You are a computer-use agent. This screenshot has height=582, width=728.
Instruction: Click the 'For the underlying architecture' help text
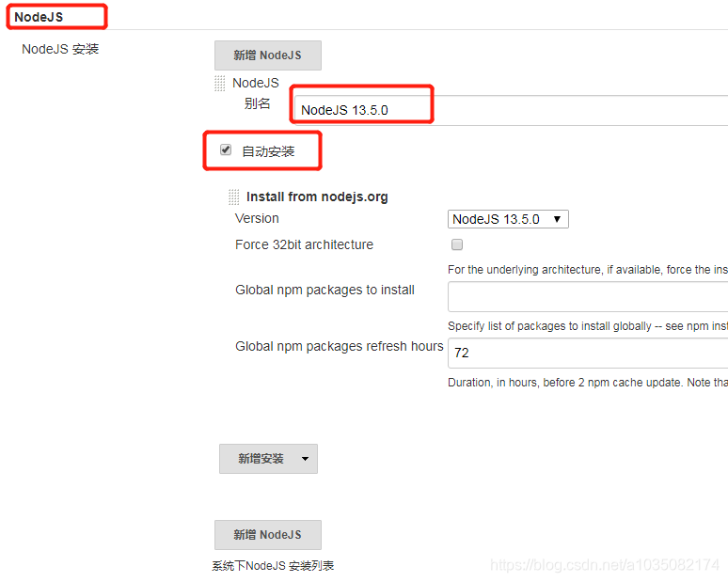click(588, 270)
